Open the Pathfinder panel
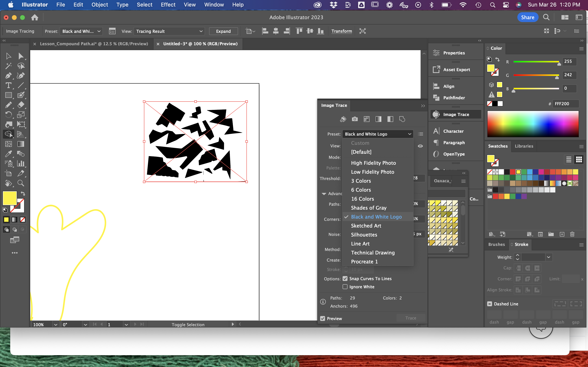Viewport: 588px width, 367px height. pyautogui.click(x=454, y=98)
